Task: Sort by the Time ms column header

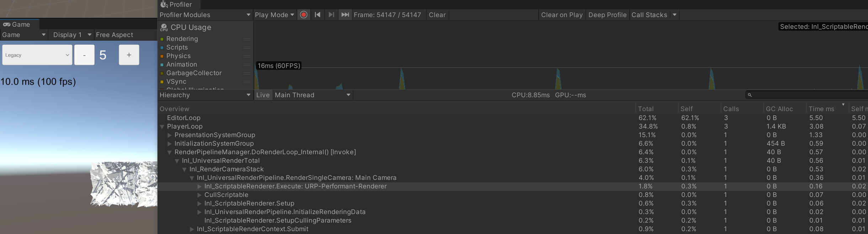Action: point(821,109)
